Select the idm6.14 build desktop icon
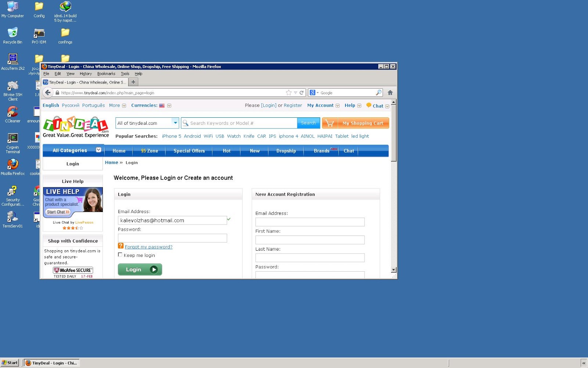Viewport: 588px width, 368px height. pyautogui.click(x=65, y=11)
